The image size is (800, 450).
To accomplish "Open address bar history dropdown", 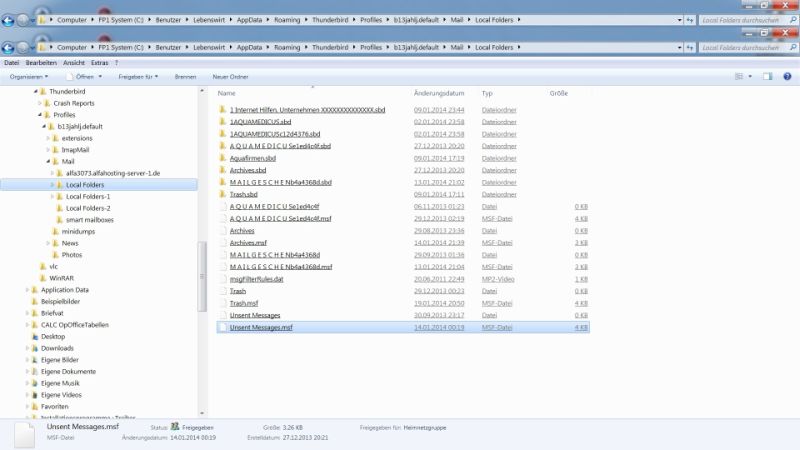I will (x=680, y=47).
